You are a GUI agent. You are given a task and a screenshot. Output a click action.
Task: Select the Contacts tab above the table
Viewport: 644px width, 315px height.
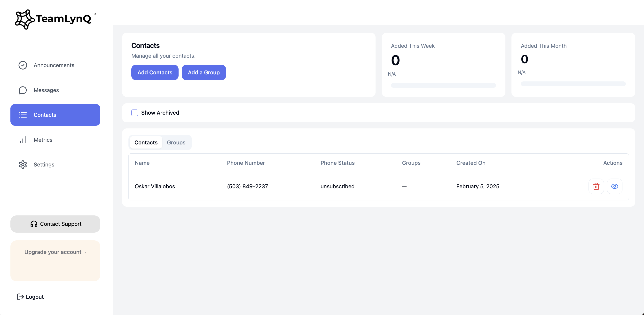click(146, 142)
